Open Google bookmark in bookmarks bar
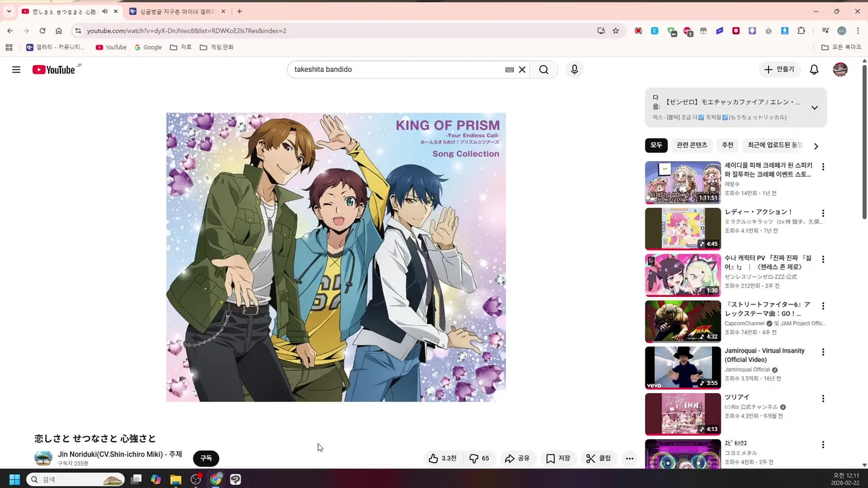The width and height of the screenshot is (868, 488). pyautogui.click(x=148, y=47)
